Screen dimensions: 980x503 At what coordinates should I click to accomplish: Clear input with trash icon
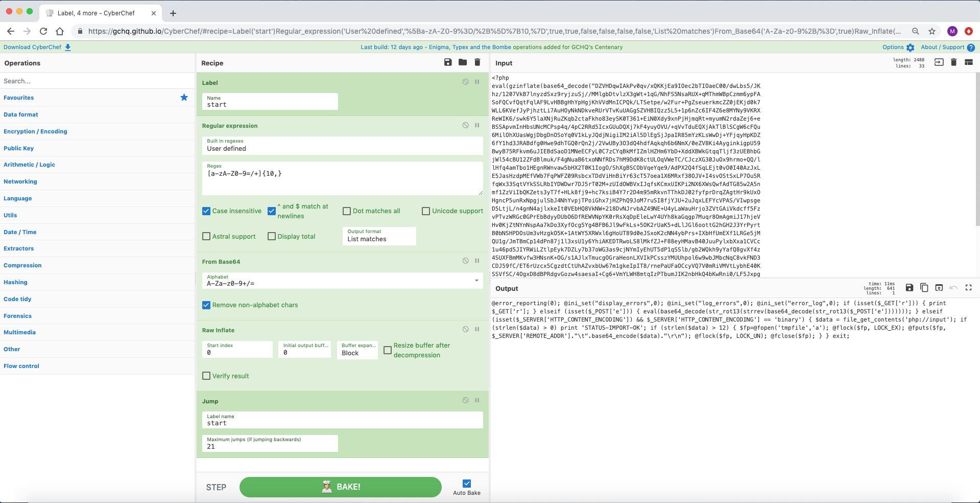click(x=953, y=62)
